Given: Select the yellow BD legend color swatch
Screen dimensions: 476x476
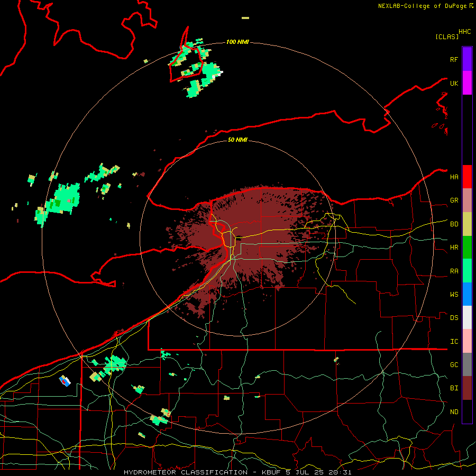Looking at the screenshot, I should point(467,224).
